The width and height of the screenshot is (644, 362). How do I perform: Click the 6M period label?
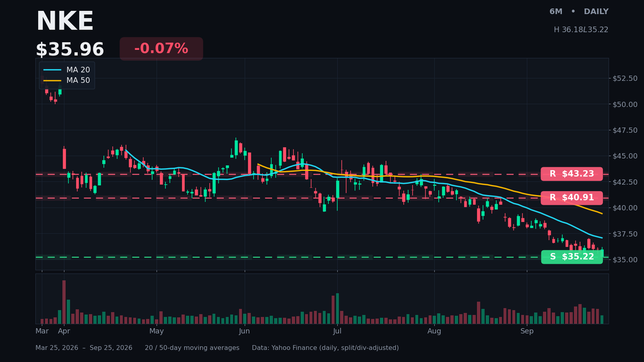coord(556,12)
